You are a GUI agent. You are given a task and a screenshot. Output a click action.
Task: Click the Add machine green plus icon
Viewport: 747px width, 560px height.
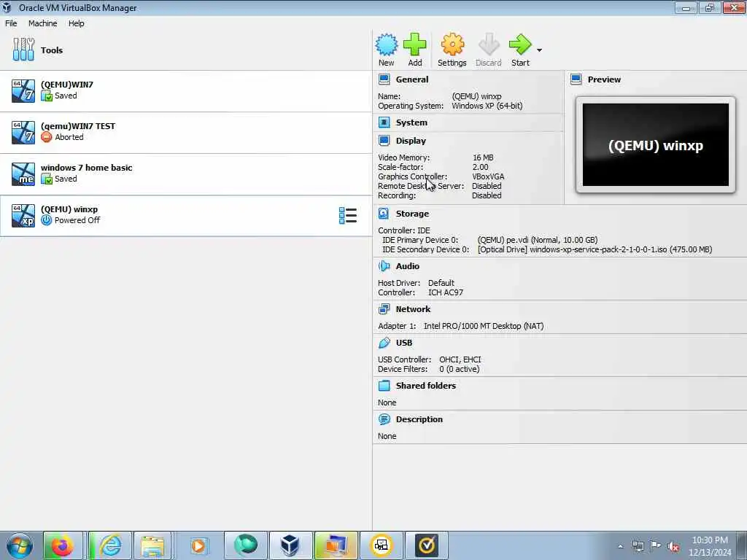pos(414,44)
